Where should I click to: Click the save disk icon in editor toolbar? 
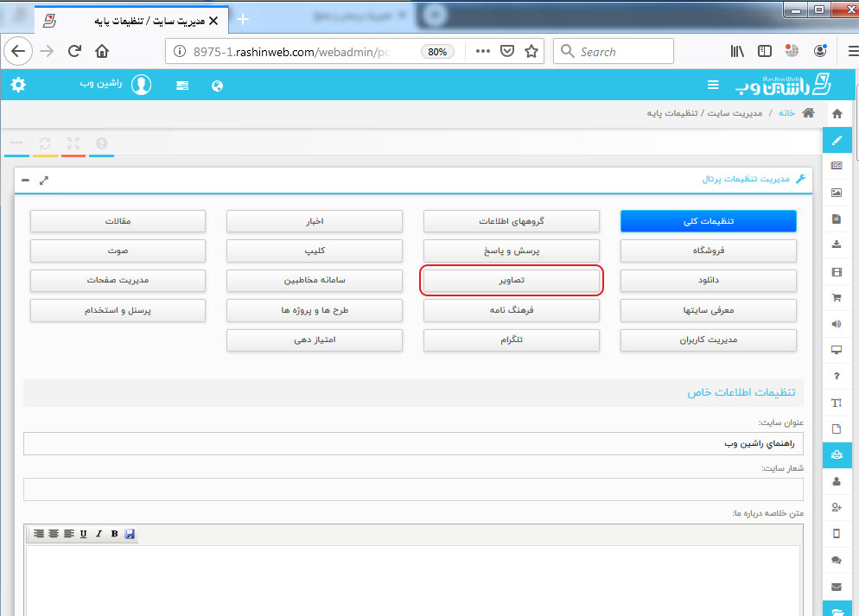(x=130, y=534)
